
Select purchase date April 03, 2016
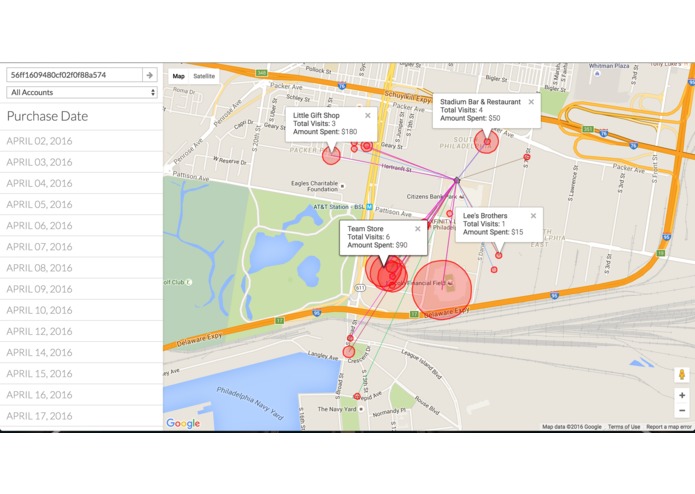pos(82,162)
